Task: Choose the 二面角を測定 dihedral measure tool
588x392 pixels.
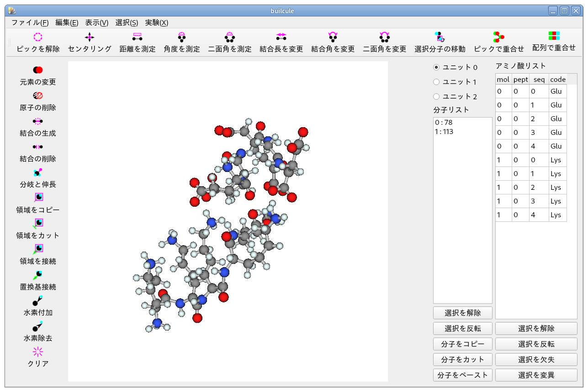Action: [x=230, y=38]
